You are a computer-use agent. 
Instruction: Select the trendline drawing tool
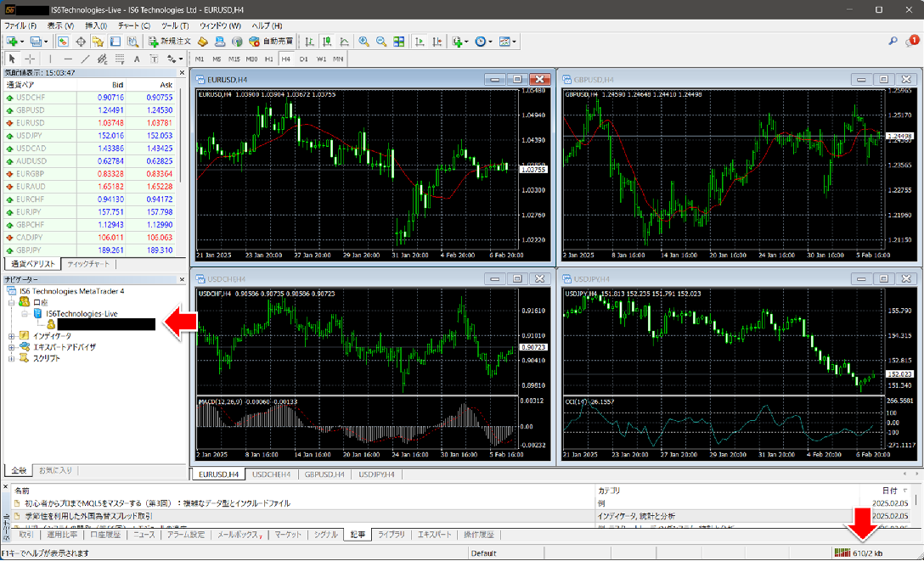coord(86,59)
